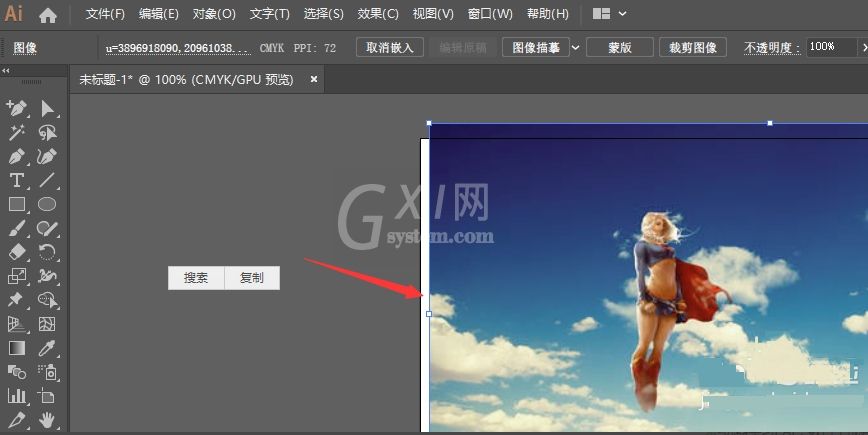868x435 pixels.
Task: Click the 蒙版 button
Action: tap(620, 48)
